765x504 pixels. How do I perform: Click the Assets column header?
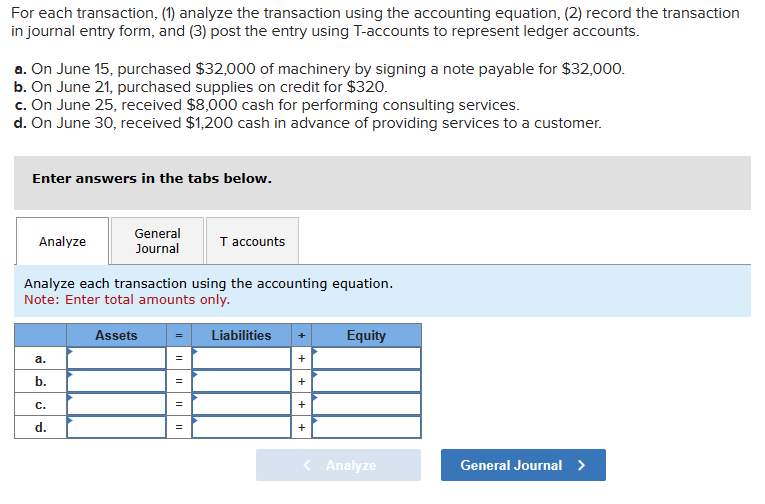(117, 335)
